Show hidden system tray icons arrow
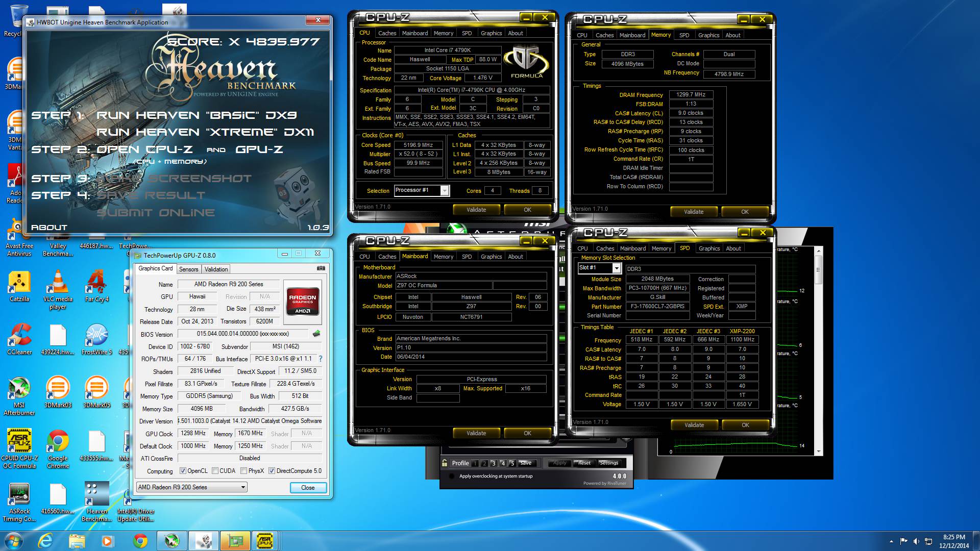980x551 pixels. pos(891,541)
